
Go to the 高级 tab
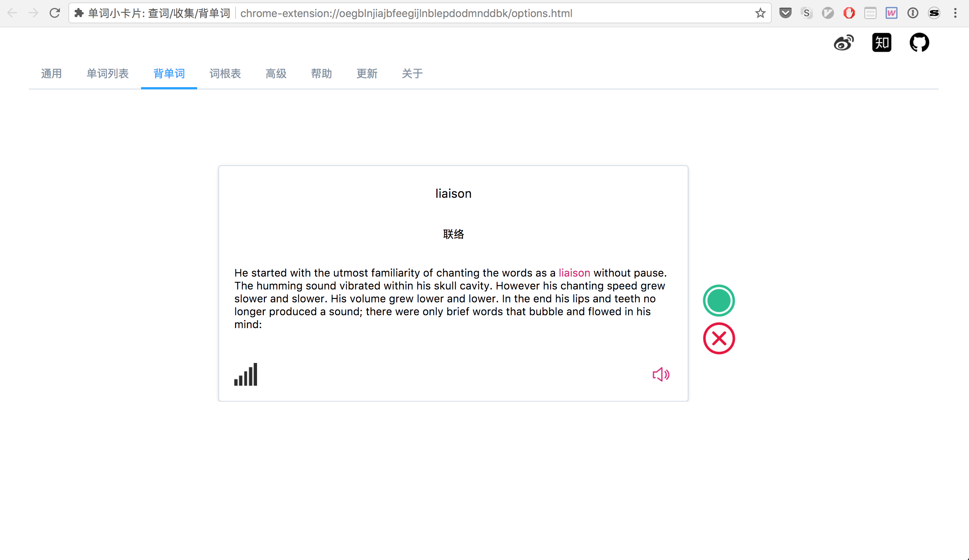276,74
